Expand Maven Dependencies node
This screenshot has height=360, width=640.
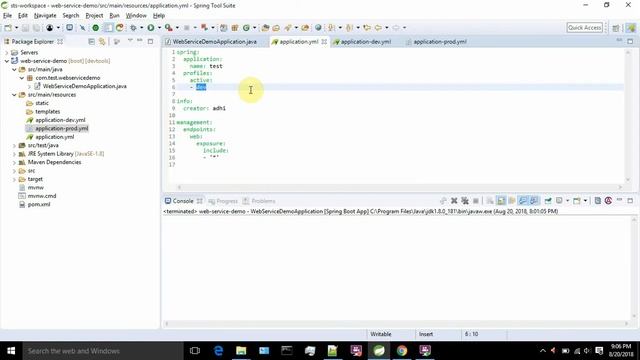pos(14,162)
